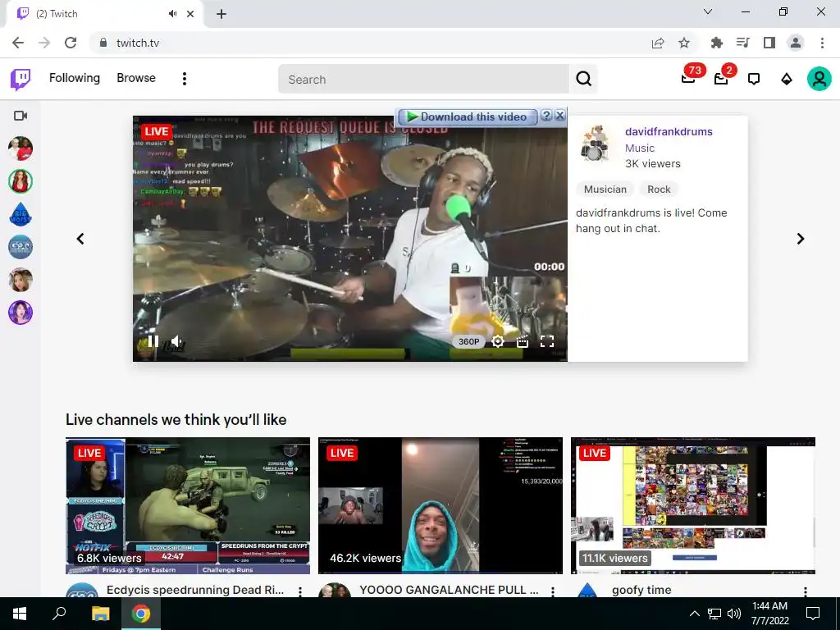
Task: Create a clip with the clapper icon
Action: tap(523, 341)
